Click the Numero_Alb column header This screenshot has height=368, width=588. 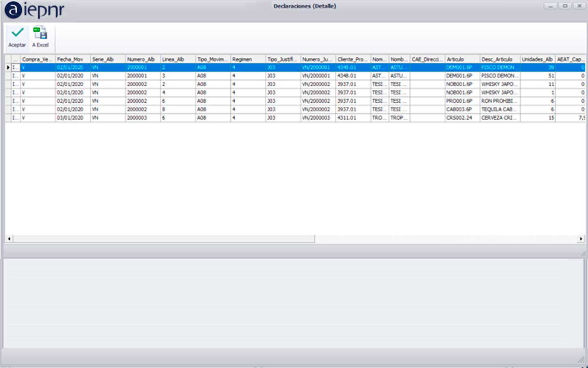point(143,59)
